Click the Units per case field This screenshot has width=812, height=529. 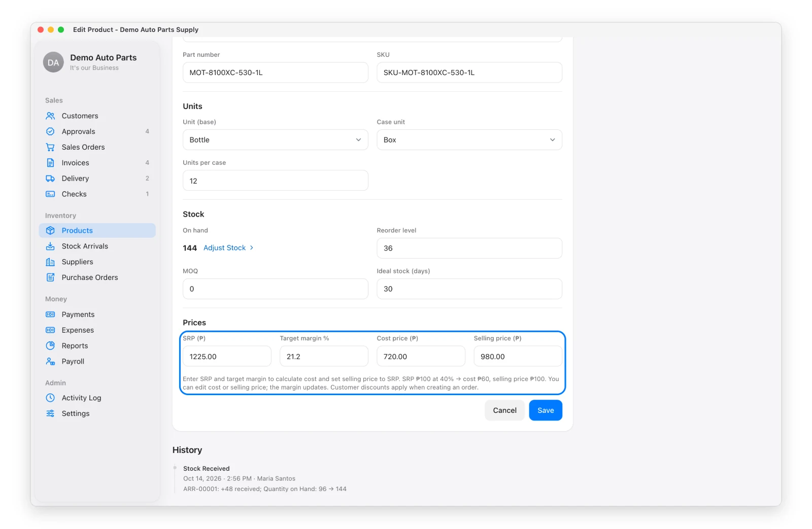click(276, 181)
